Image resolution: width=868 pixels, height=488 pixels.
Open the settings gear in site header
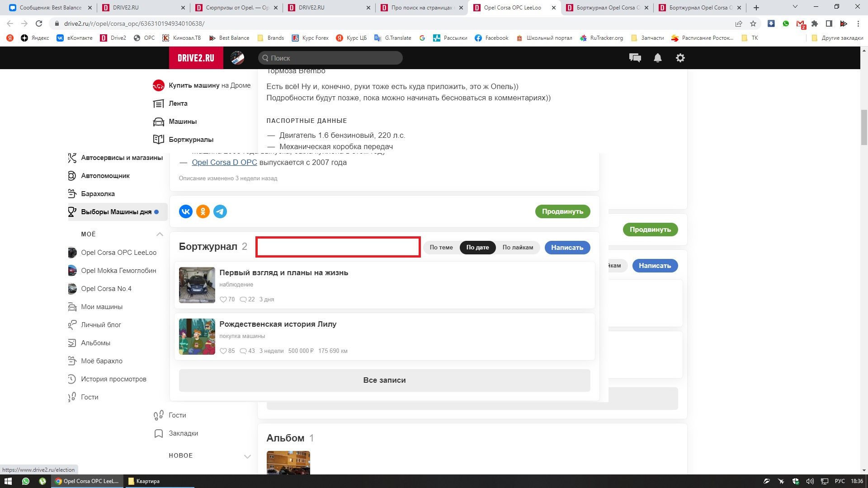click(x=680, y=58)
